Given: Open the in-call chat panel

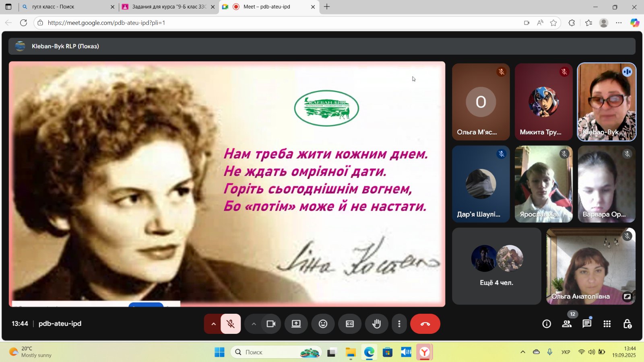Looking at the screenshot, I should pyautogui.click(x=587, y=324).
